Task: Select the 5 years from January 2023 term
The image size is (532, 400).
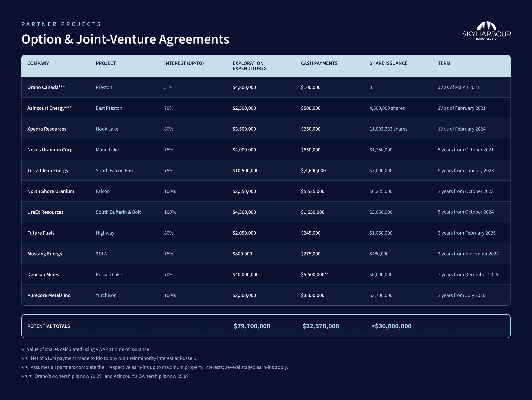Action: (466, 171)
